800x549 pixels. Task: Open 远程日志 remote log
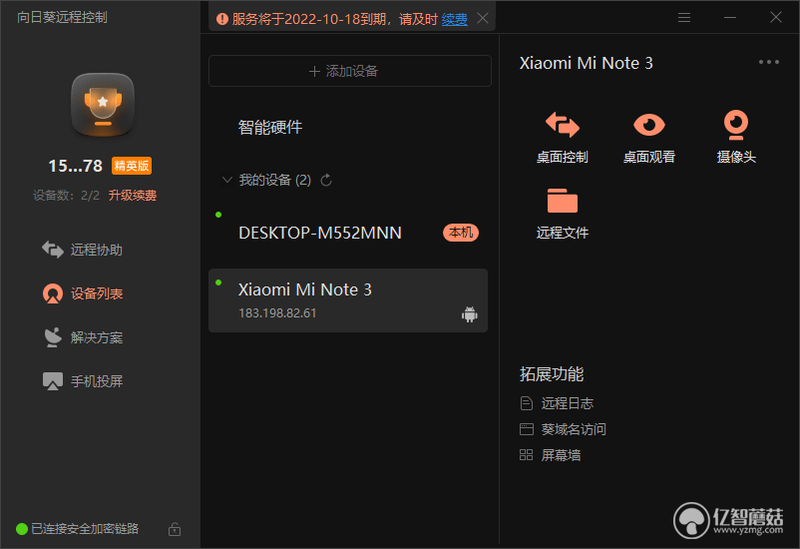tap(557, 403)
